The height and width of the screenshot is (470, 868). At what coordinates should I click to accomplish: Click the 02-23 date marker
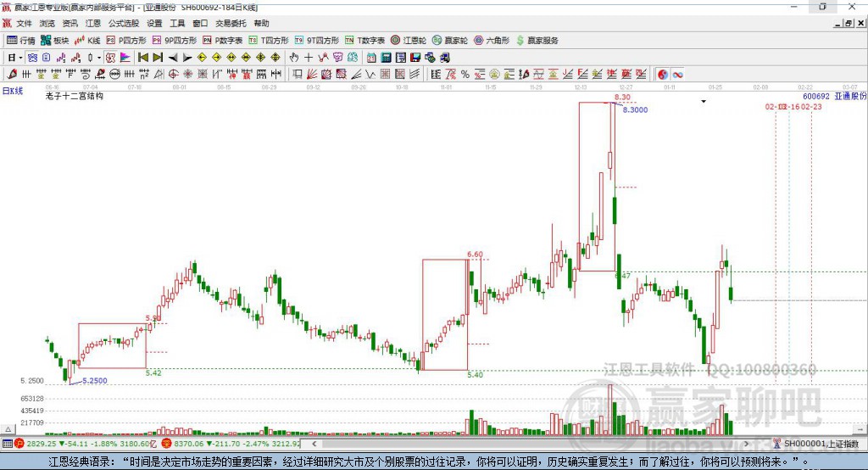pos(811,106)
